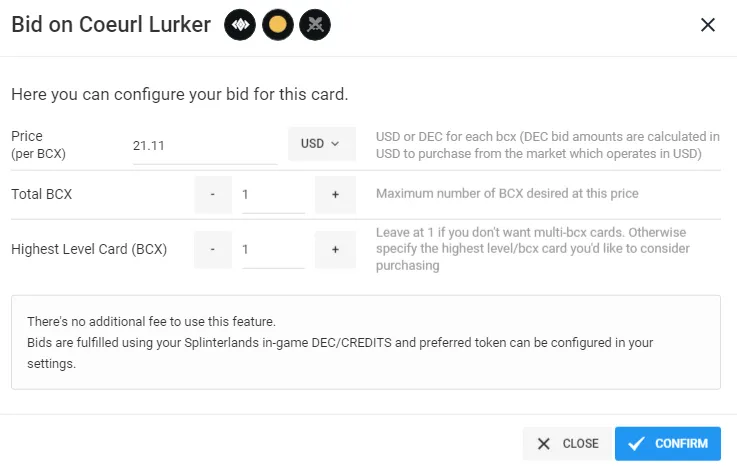This screenshot has height=471, width=737.
Task: Click the gold circle rarity icon
Action: pos(278,24)
